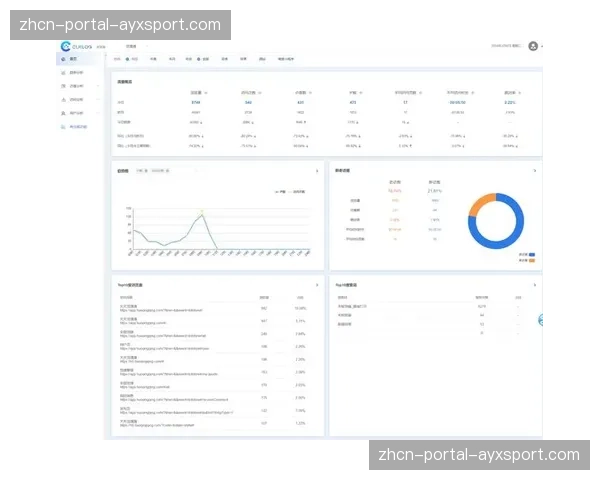
Task: Select the second radio option in the filter bar
Action: click(x=198, y=59)
